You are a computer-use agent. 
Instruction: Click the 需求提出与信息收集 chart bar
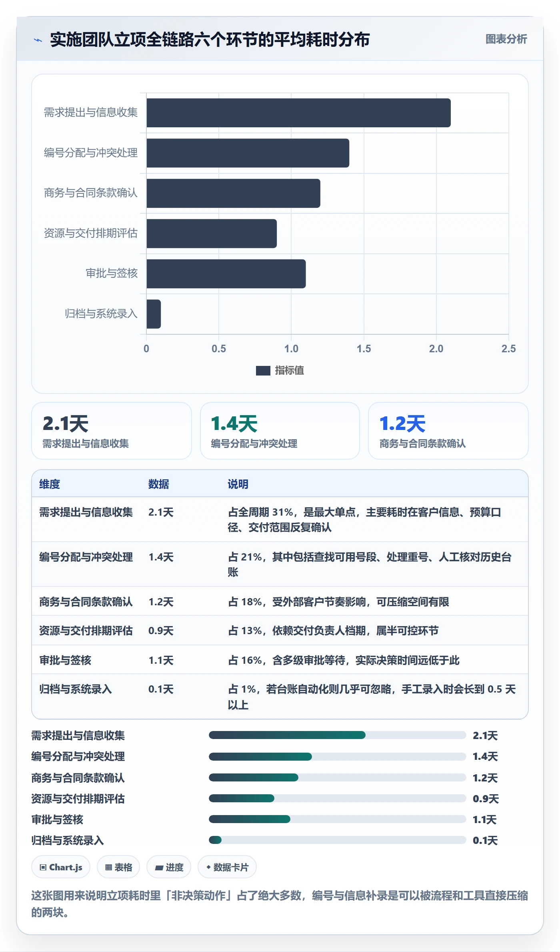[298, 113]
